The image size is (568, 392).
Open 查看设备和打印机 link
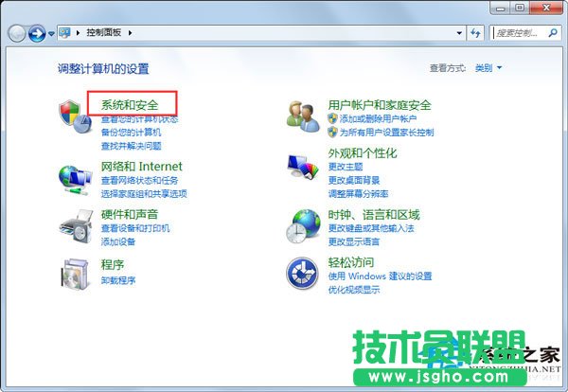tap(135, 228)
